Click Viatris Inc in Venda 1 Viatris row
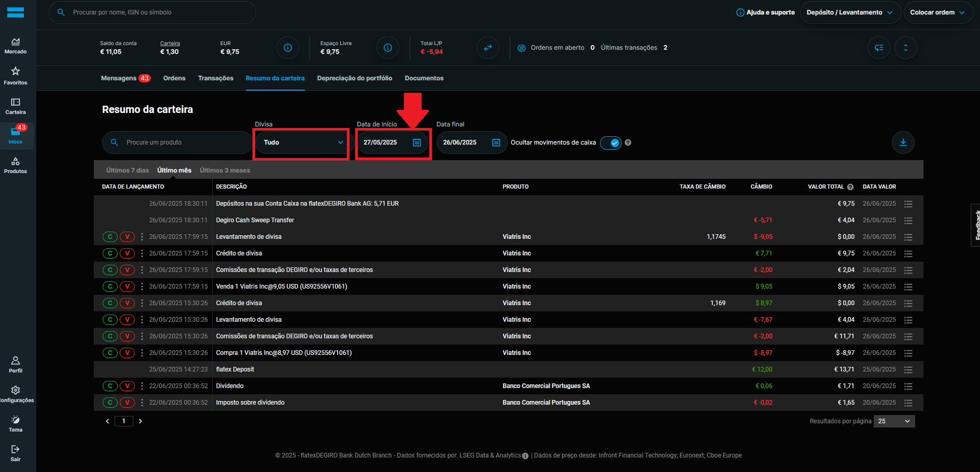 (516, 287)
